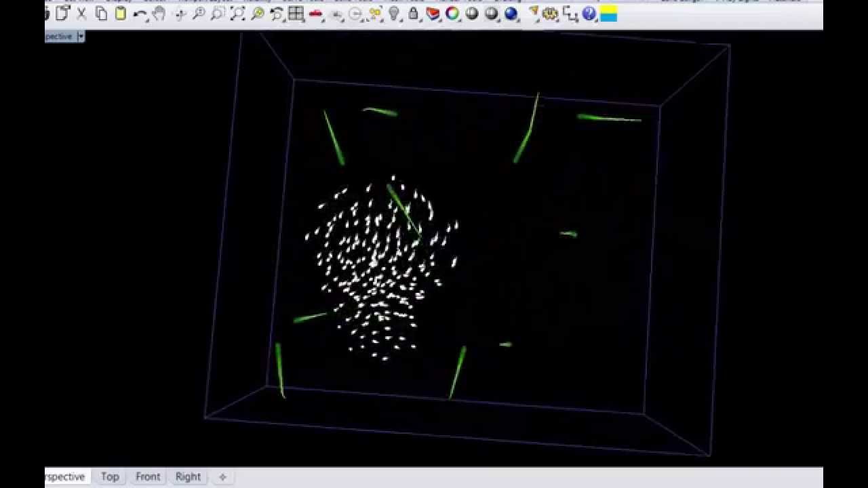Click the Hide objects lightbulb icon
Image resolution: width=868 pixels, height=488 pixels.
pyautogui.click(x=394, y=13)
